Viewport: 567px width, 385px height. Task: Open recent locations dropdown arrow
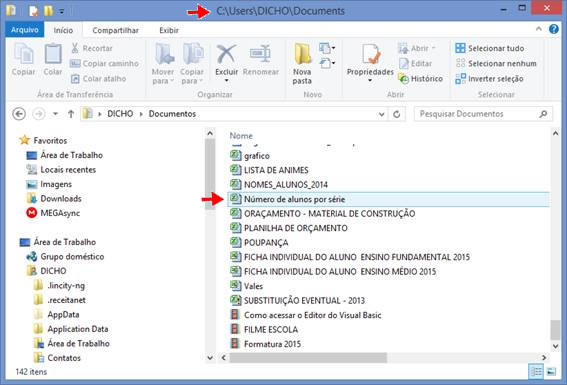coord(55,114)
